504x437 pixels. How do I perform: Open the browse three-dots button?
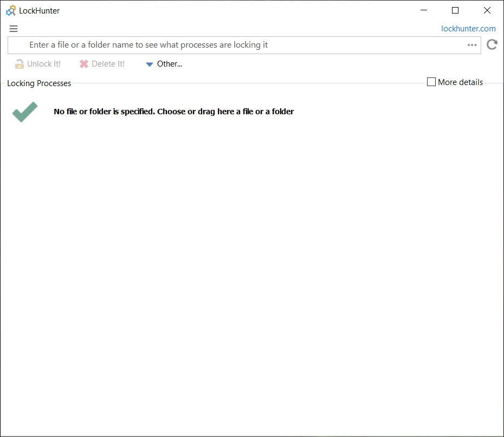coord(472,45)
